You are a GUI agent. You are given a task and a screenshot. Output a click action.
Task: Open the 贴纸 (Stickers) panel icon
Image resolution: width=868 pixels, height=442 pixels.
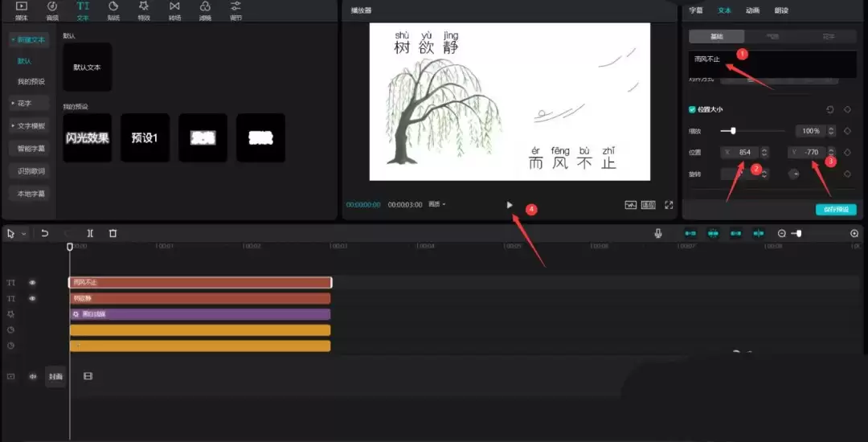113,9
